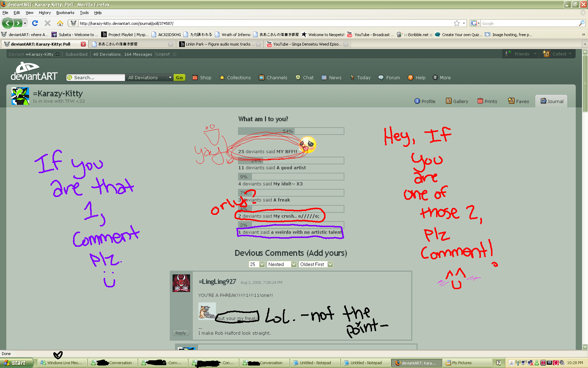The height and width of the screenshot is (368, 588).
Task: Open News in the deviantART nav
Action: click(x=331, y=77)
